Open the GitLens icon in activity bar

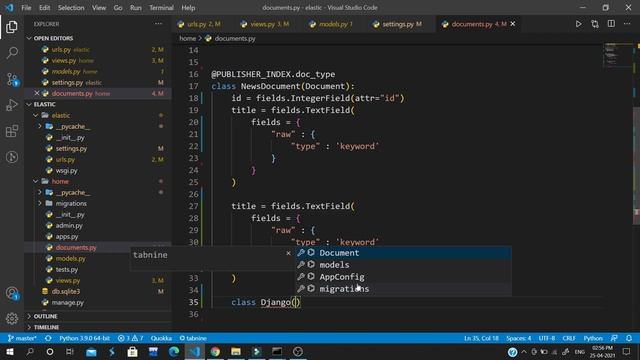(x=12, y=157)
